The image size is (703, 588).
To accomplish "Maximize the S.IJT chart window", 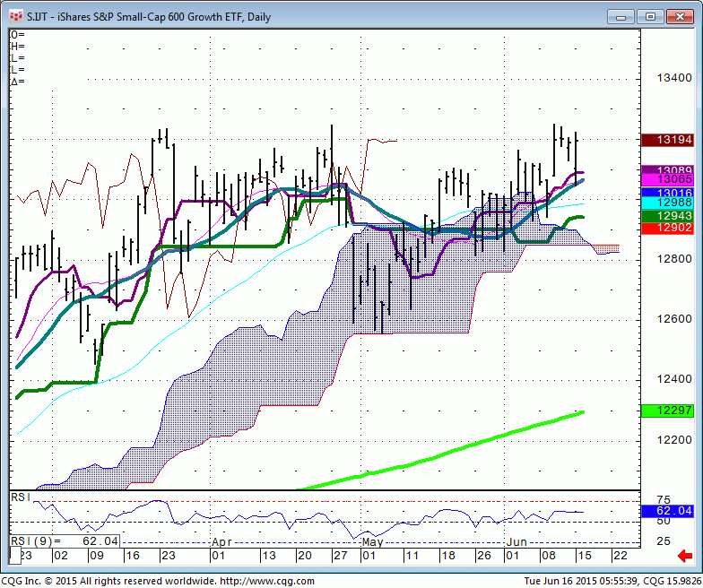I will click(650, 17).
